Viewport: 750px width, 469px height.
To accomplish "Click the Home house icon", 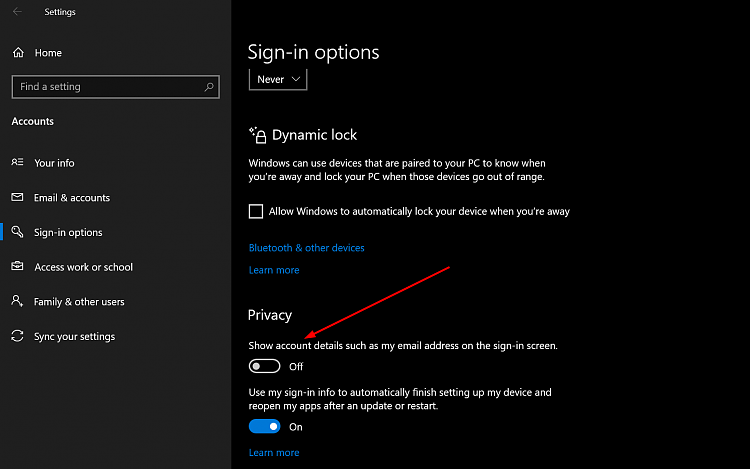I will [18, 53].
